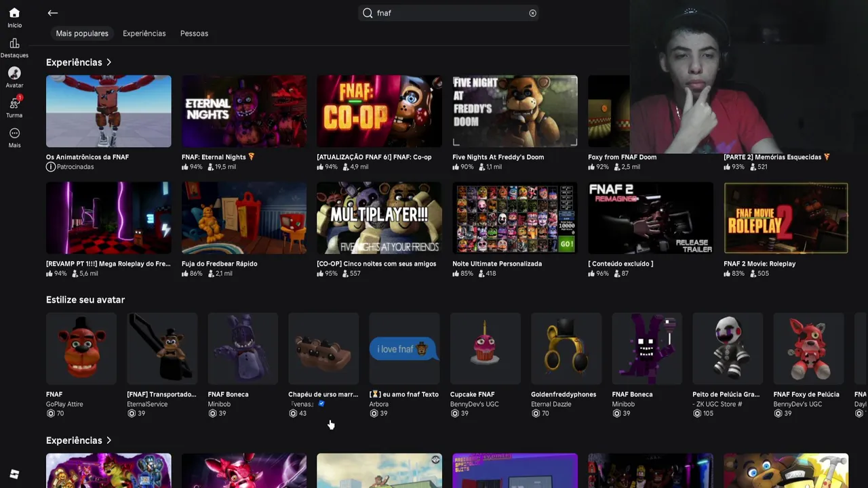The width and height of the screenshot is (868, 488).
Task: Open FNAF: Eternal Nights game thumbnail
Action: (x=244, y=111)
